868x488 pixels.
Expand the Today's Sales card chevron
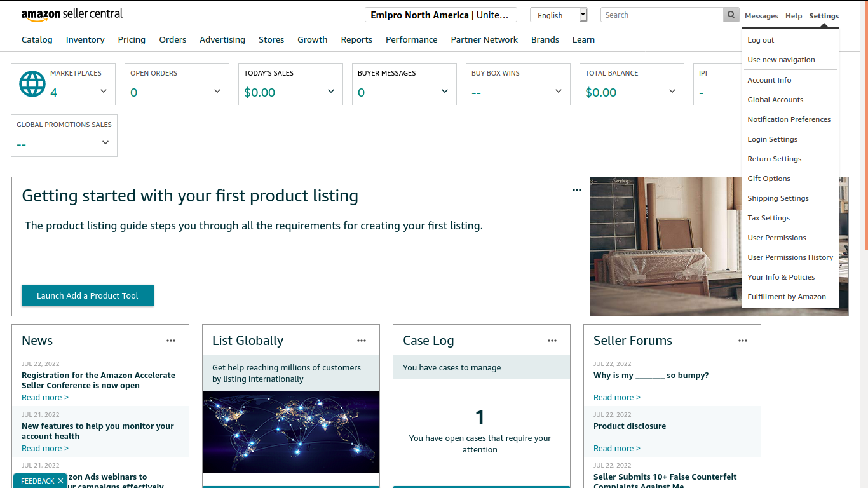(331, 91)
